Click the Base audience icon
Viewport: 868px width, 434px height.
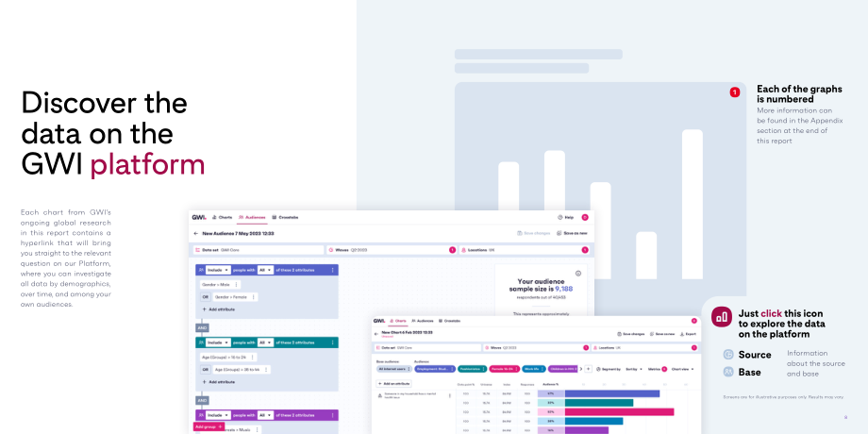[728, 372]
